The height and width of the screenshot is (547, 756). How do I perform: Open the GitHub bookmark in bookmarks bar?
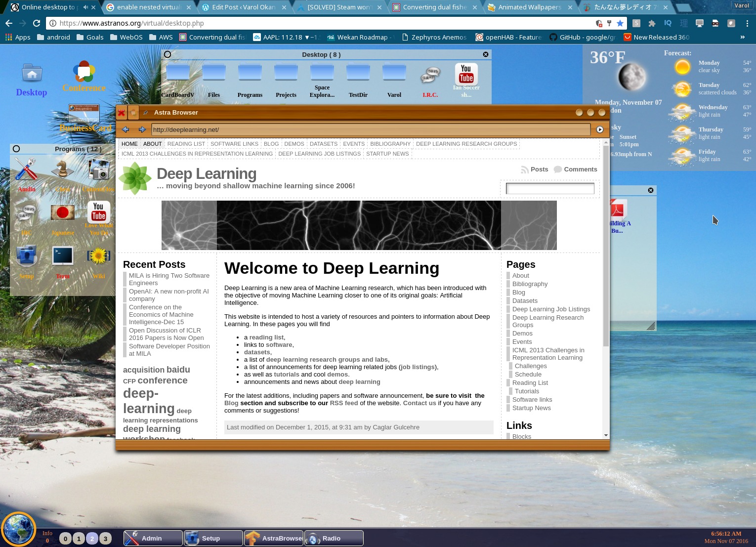click(x=582, y=37)
